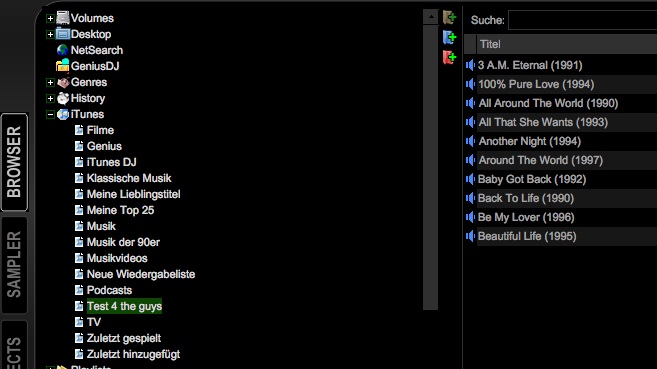Open the BROWSER tab
The width and height of the screenshot is (657, 369).
[14, 162]
